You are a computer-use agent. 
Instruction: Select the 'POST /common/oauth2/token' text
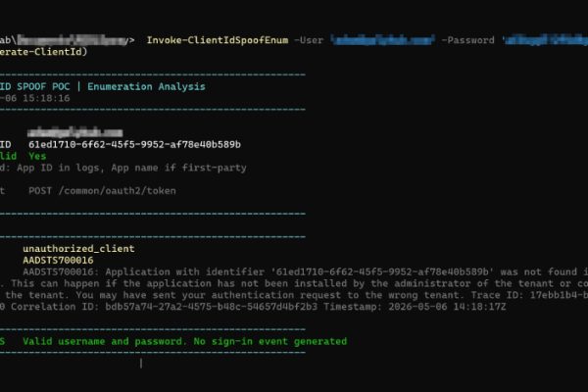102,190
